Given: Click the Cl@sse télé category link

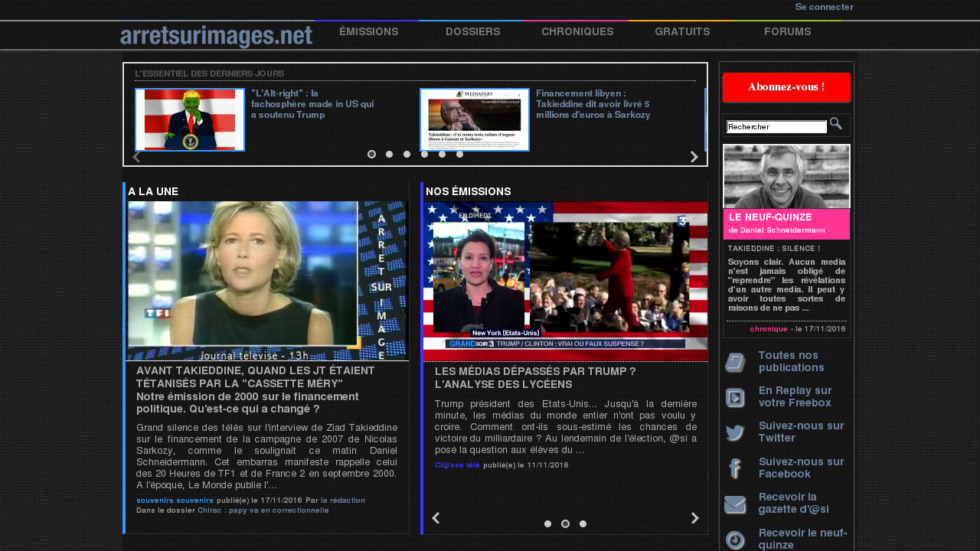Looking at the screenshot, I should (x=457, y=465).
